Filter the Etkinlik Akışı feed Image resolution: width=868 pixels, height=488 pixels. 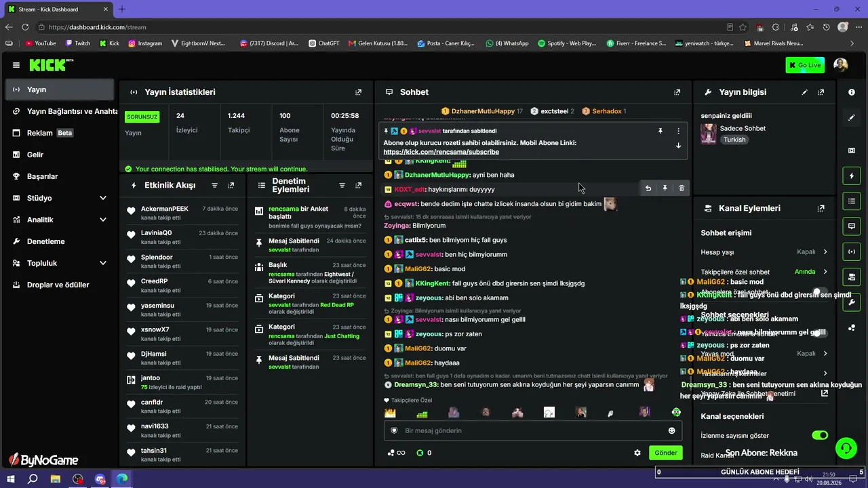tap(215, 185)
